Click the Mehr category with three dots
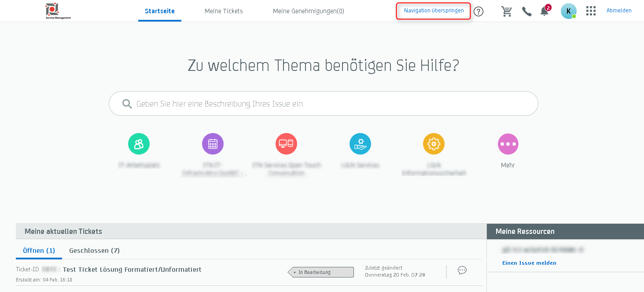The width and height of the screenshot is (644, 292). click(508, 144)
